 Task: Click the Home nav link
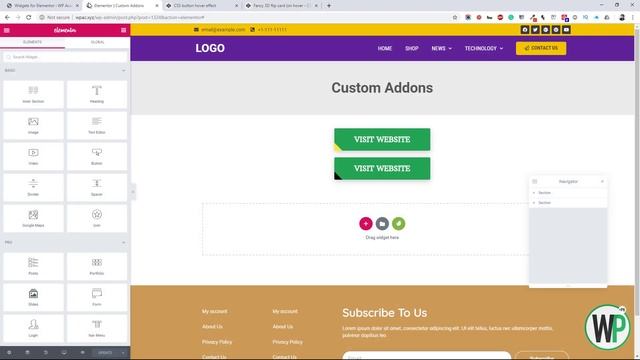pyautogui.click(x=384, y=48)
